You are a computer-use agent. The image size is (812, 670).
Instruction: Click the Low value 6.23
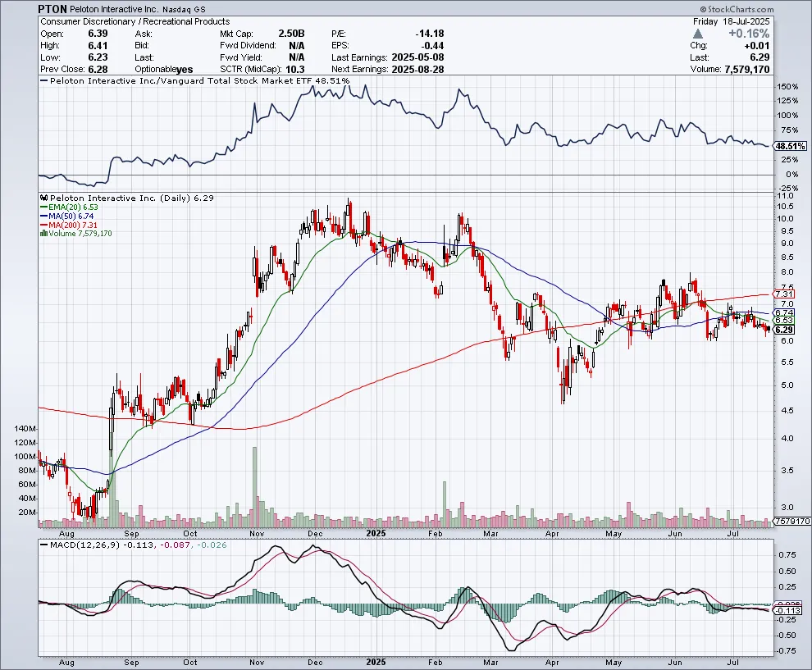(98, 57)
